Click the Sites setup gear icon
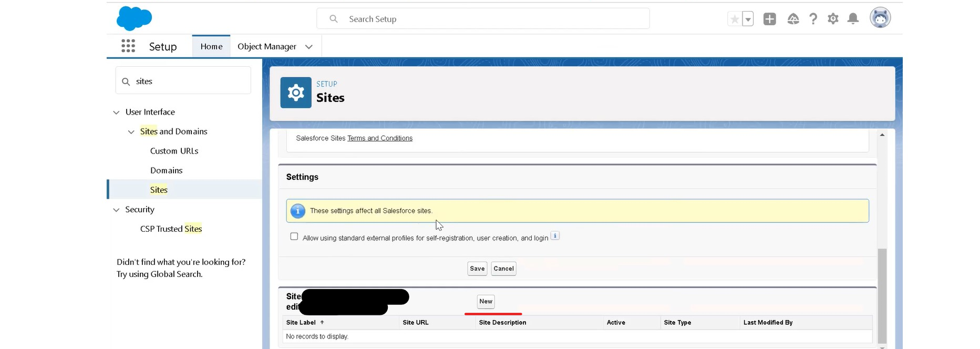 pos(296,93)
